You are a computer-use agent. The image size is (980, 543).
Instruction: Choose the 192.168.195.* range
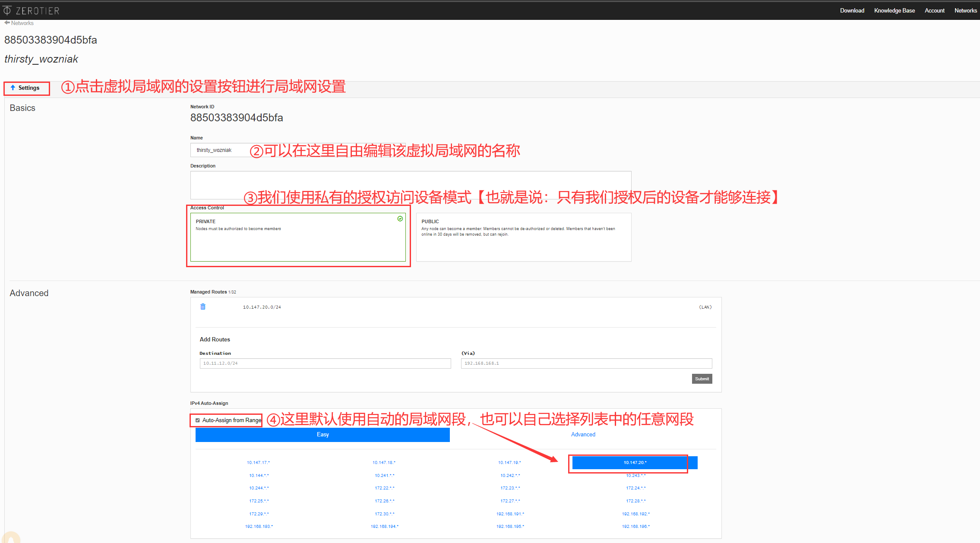(510, 527)
